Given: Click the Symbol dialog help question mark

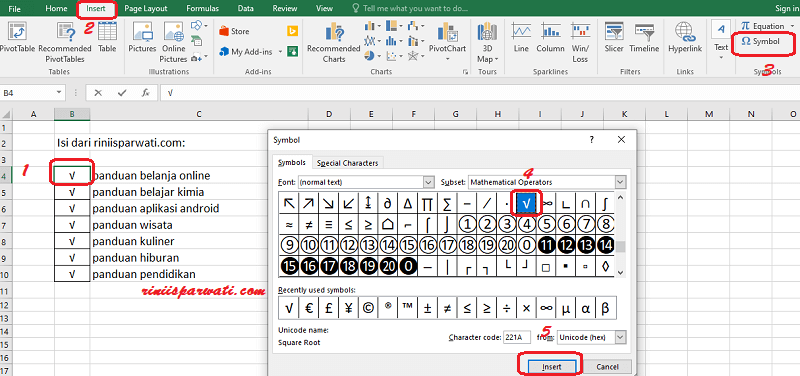Looking at the screenshot, I should tap(592, 139).
